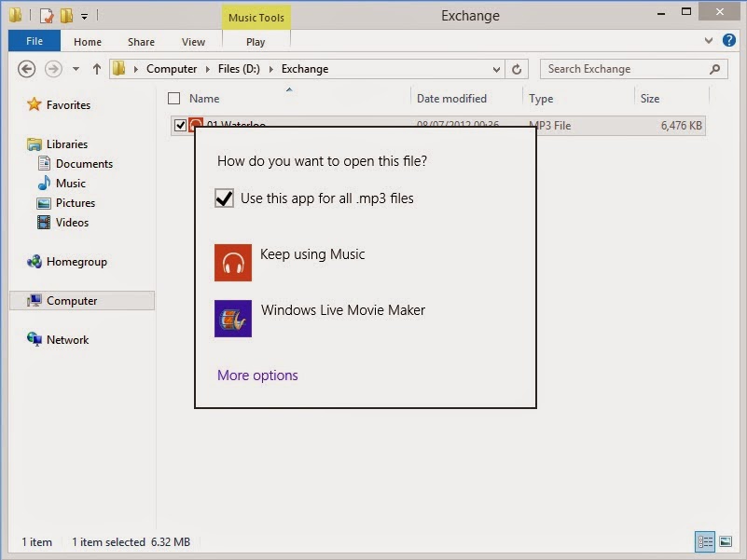This screenshot has height=560, width=747.
Task: Click the Pictures library icon
Action: coord(44,203)
